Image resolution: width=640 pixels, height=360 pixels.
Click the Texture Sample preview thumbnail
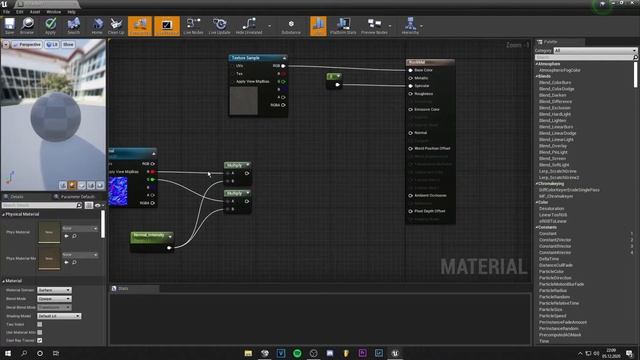[x=244, y=101]
